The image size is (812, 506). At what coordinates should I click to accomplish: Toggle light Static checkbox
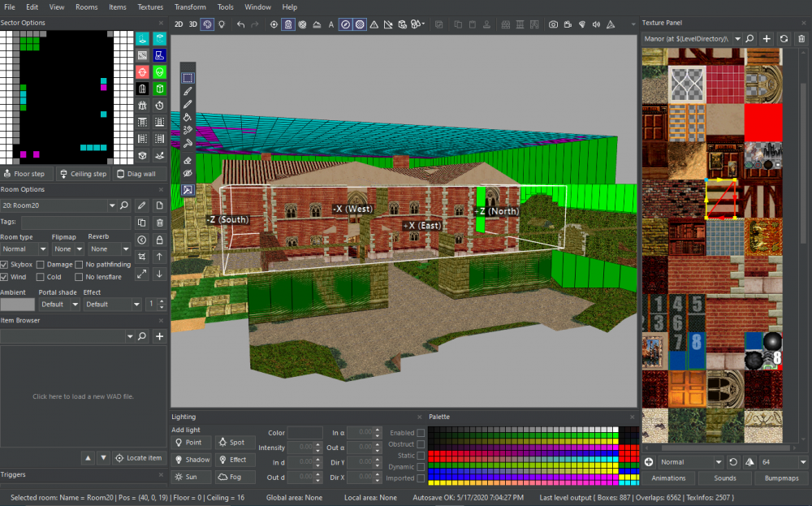coord(421,456)
